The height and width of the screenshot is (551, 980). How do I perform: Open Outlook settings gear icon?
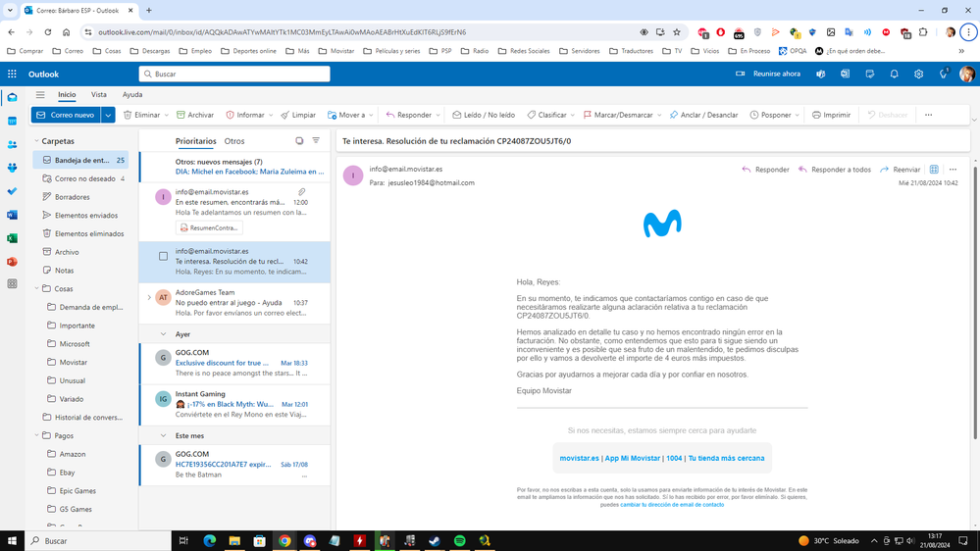pos(918,74)
